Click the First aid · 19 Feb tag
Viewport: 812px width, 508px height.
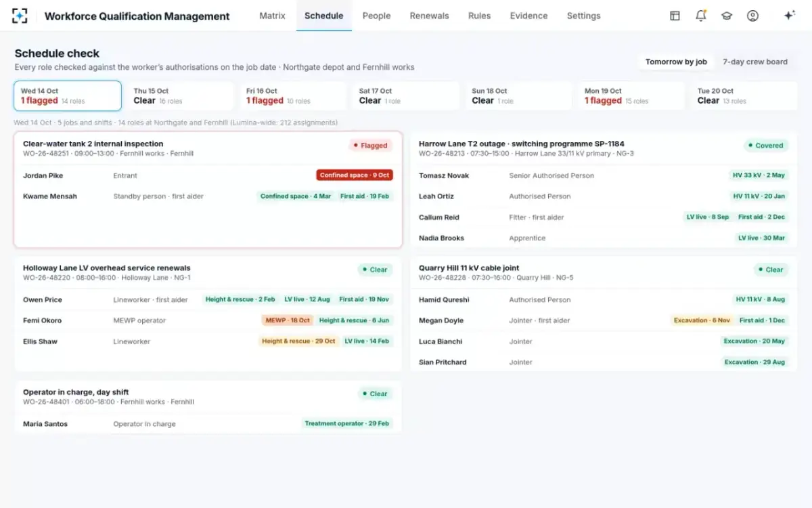[x=365, y=196]
